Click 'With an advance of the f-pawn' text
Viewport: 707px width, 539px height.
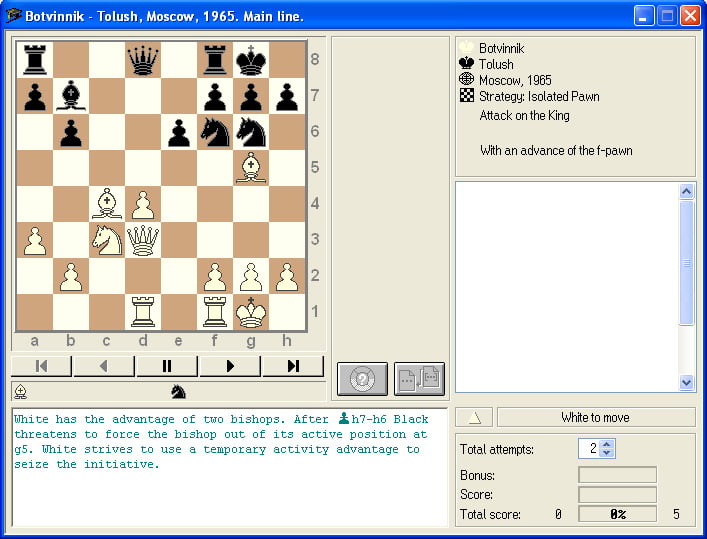[x=556, y=150]
